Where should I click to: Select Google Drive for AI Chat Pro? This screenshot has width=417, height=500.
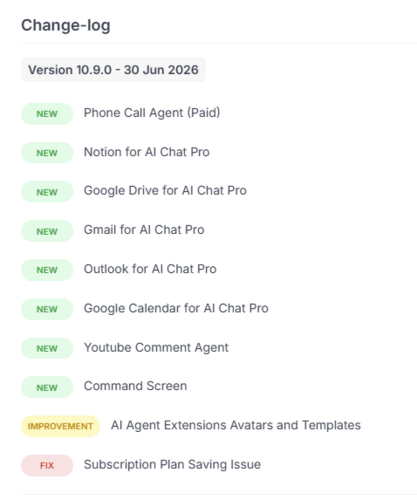point(165,191)
